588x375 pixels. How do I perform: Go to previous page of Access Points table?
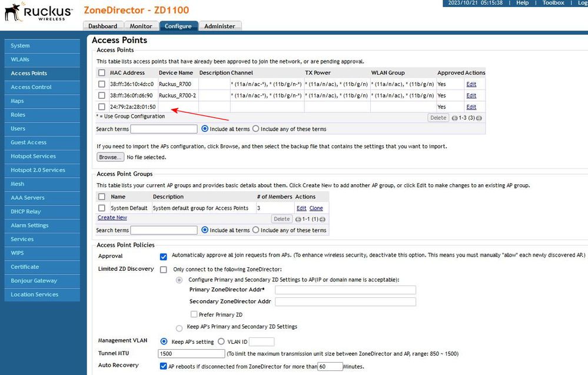[454, 118]
